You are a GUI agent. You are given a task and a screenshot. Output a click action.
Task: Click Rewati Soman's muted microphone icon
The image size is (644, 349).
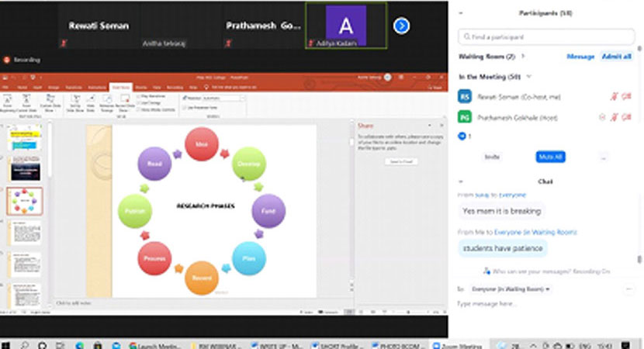(x=615, y=96)
